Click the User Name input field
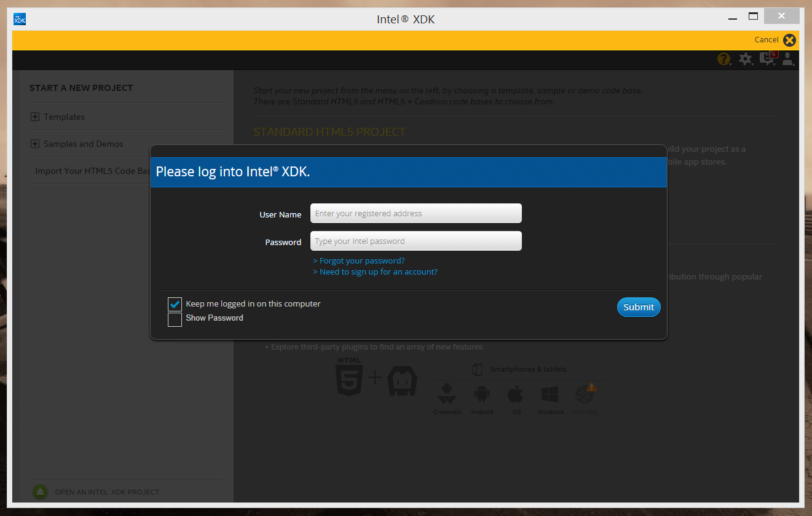Viewport: 812px width, 516px height. (x=416, y=214)
